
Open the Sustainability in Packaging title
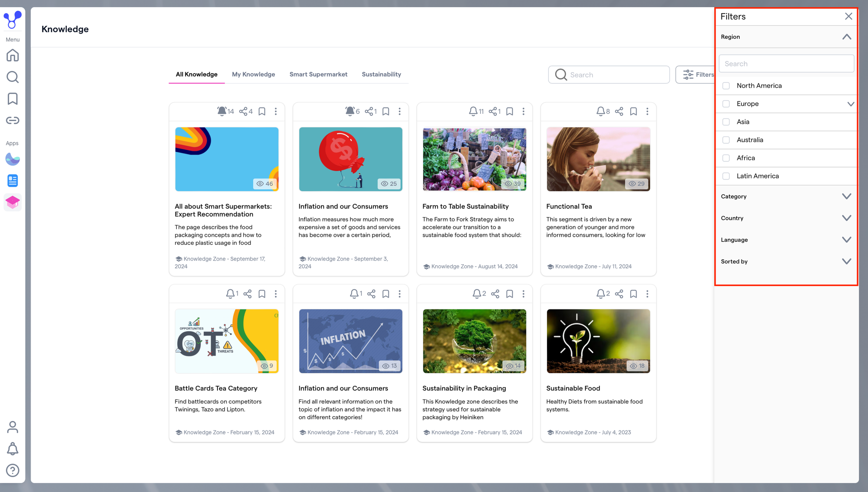tap(464, 389)
